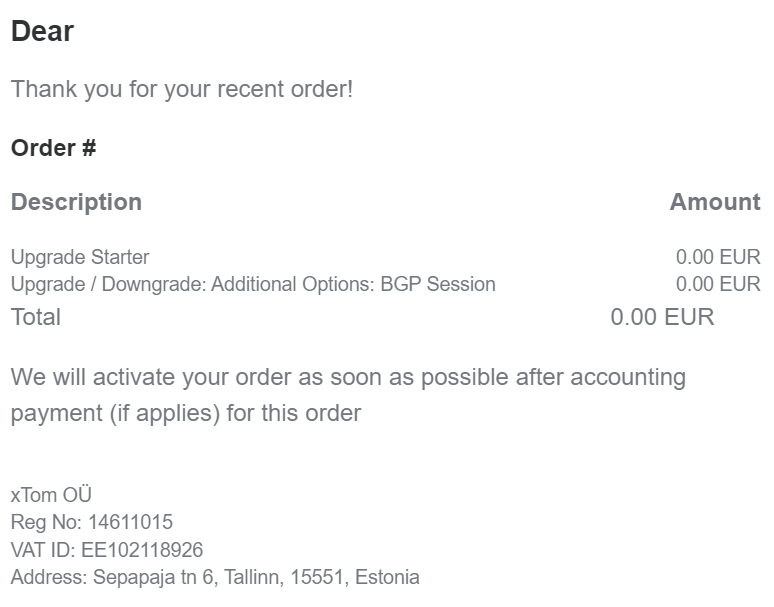Image resolution: width=774 pixels, height=607 pixels.
Task: Click the registration number 14611015
Action: coord(130,522)
